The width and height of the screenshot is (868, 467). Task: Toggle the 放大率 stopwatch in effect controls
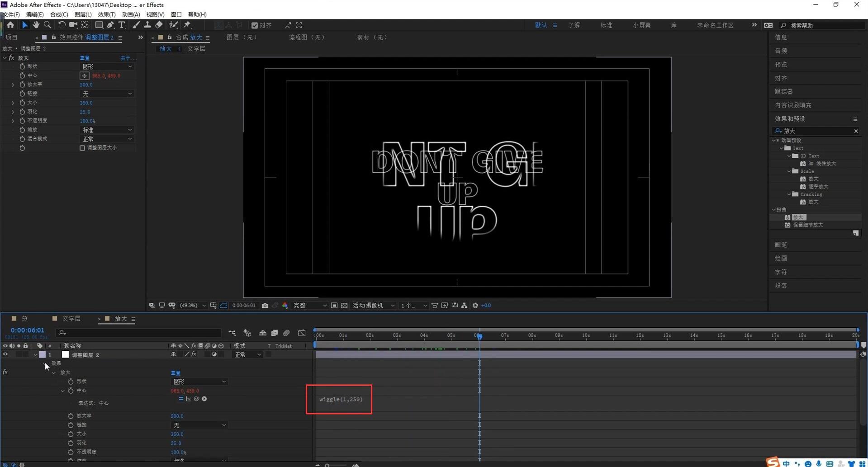[22, 85]
